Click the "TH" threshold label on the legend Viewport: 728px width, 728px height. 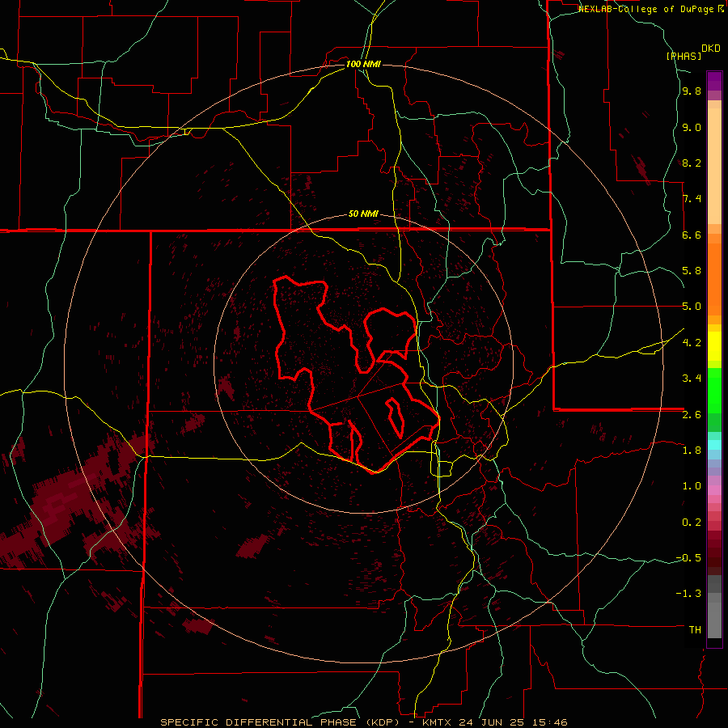point(695,630)
